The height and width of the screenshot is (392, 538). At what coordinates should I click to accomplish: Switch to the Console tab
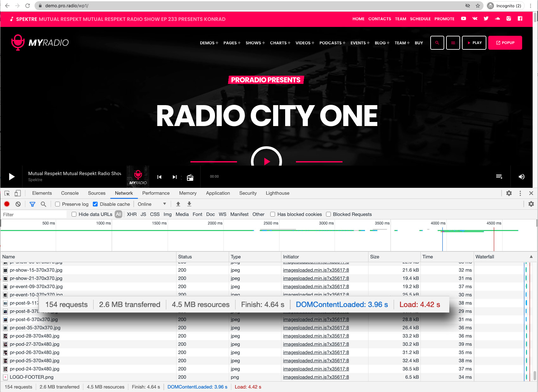(70, 193)
